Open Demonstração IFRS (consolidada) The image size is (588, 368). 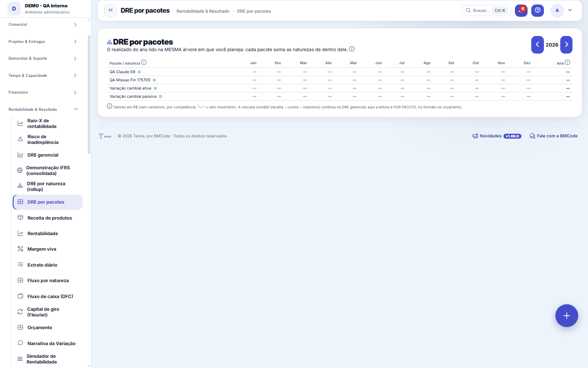[47, 171]
